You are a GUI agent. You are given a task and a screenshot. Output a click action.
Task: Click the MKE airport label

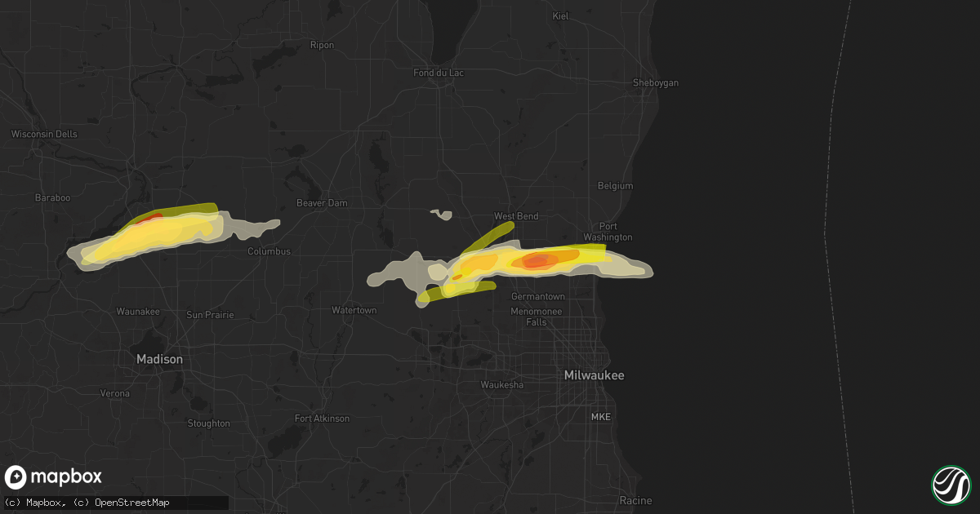[601, 417]
